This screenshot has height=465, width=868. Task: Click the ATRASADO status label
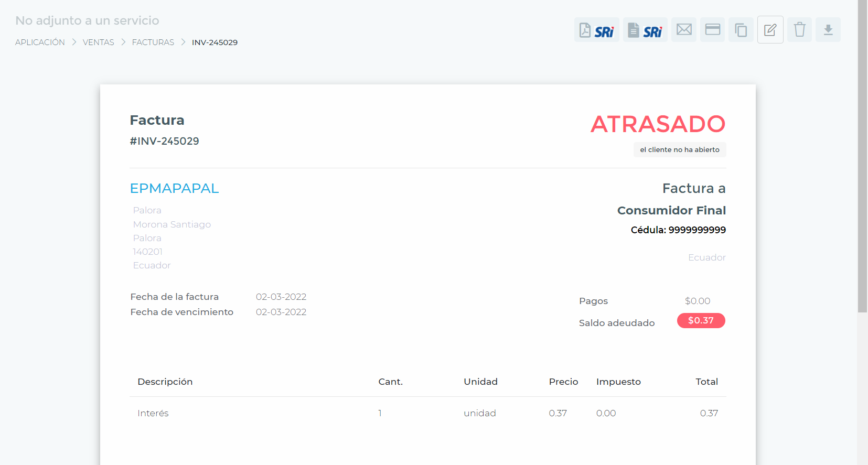[x=658, y=124]
